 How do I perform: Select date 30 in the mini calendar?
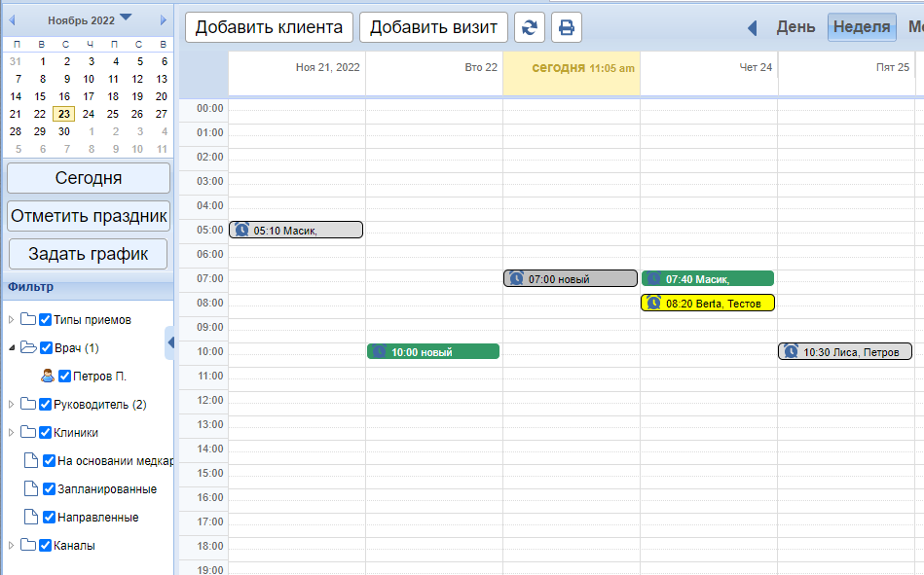click(x=64, y=131)
